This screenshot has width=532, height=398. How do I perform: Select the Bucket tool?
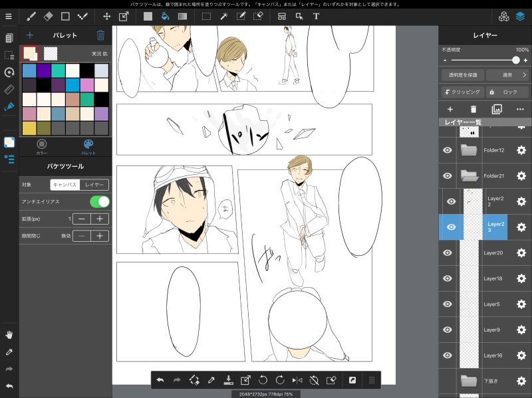coord(165,16)
